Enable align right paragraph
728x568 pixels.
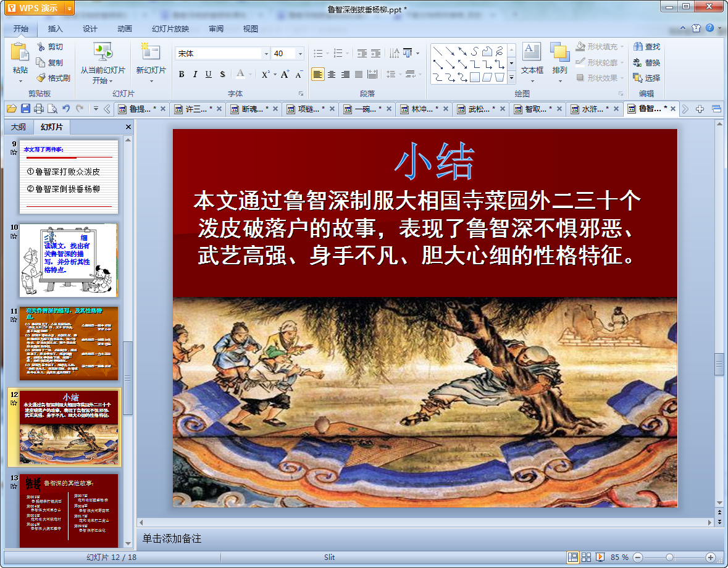(345, 74)
